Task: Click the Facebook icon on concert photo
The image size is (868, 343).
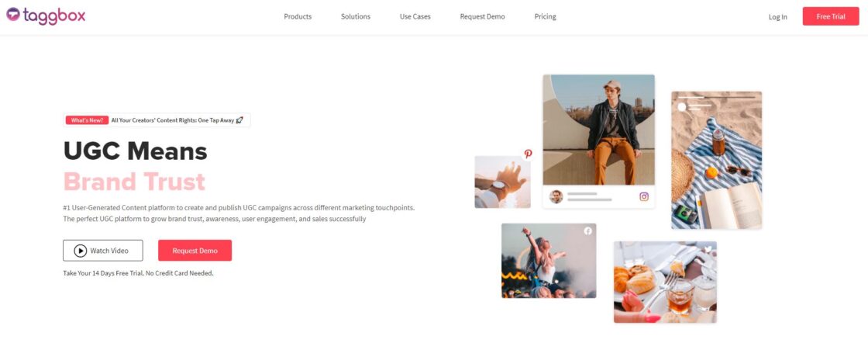Action: [588, 231]
